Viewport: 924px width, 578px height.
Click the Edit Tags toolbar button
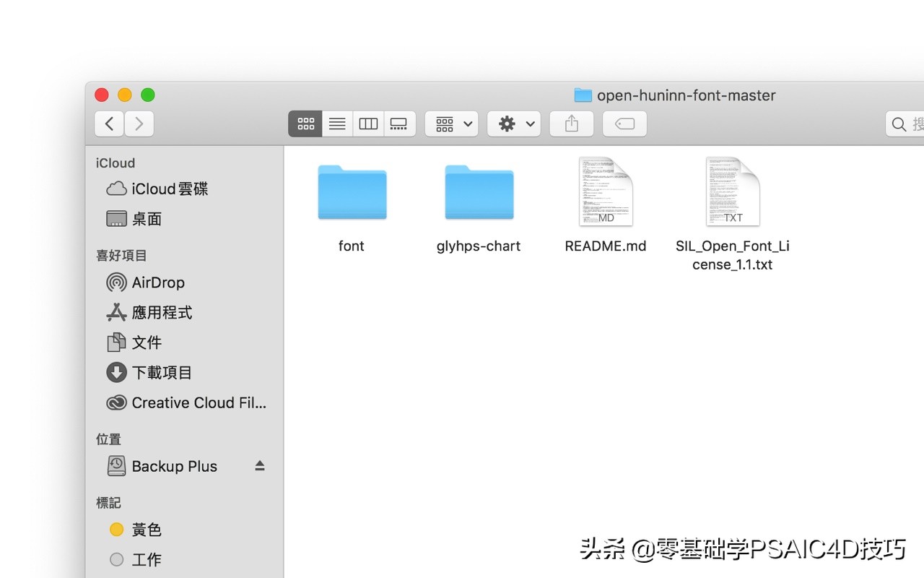pyautogui.click(x=624, y=124)
